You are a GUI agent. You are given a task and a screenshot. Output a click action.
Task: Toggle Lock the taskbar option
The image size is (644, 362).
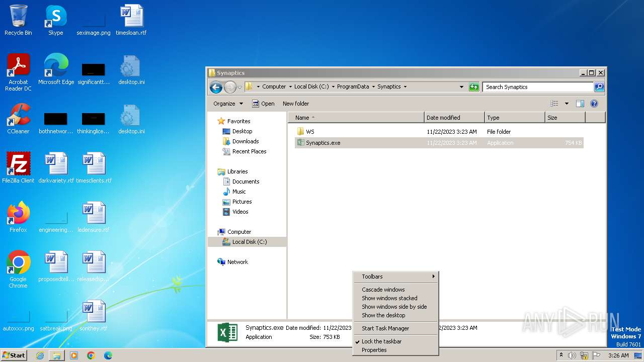click(x=395, y=341)
